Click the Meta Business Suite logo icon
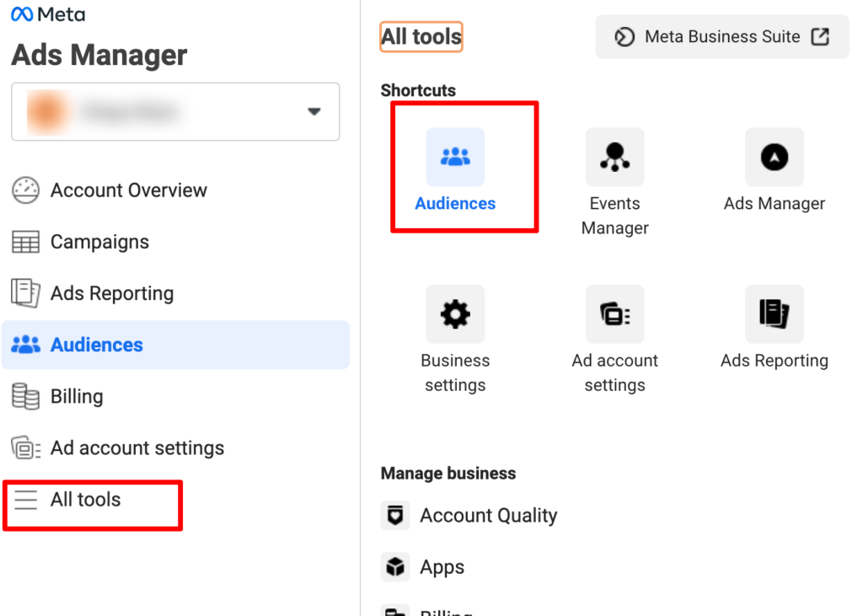 pyautogui.click(x=624, y=37)
